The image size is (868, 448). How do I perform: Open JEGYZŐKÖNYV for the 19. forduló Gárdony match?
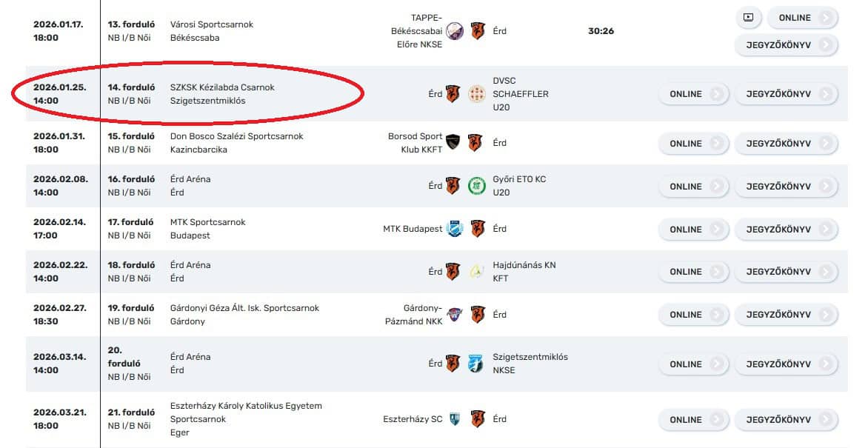coord(786,315)
